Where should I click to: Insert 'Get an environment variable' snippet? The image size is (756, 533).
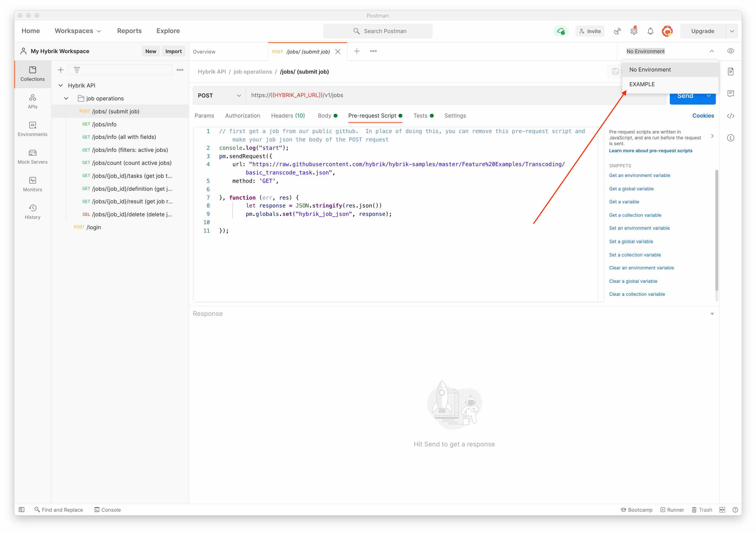[639, 175]
